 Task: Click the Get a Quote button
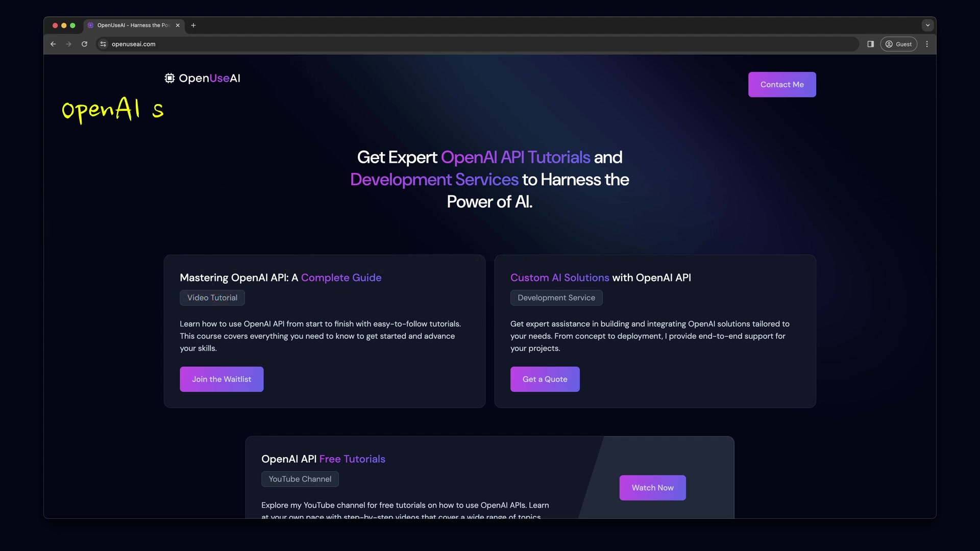coord(545,379)
